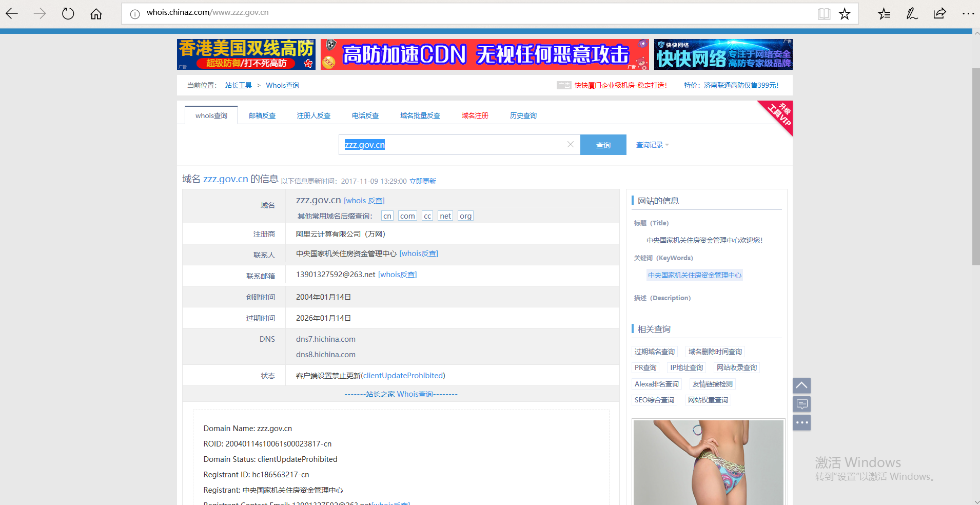Click whois反查 beside the contact email
Image resolution: width=980 pixels, height=505 pixels.
click(397, 275)
